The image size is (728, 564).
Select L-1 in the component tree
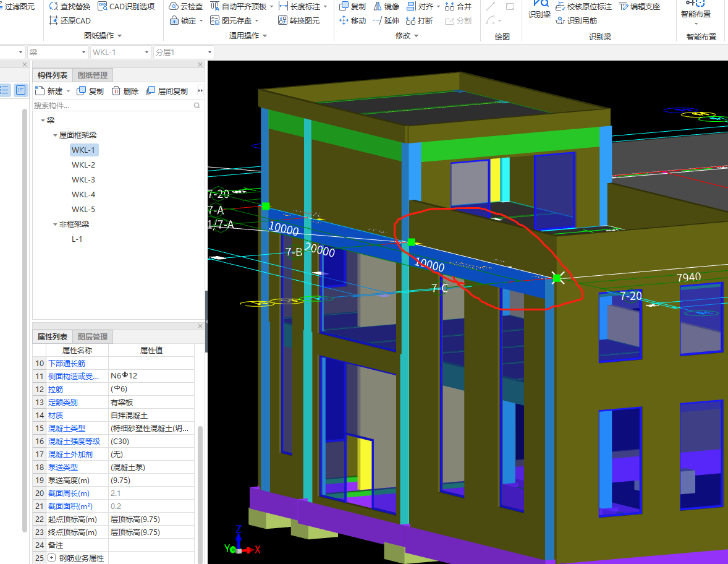pyautogui.click(x=77, y=239)
